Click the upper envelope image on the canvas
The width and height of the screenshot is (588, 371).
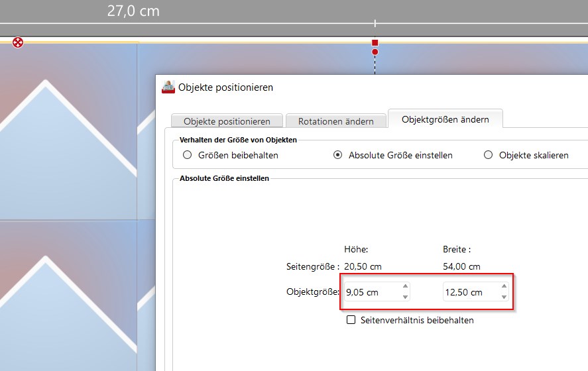click(x=68, y=131)
